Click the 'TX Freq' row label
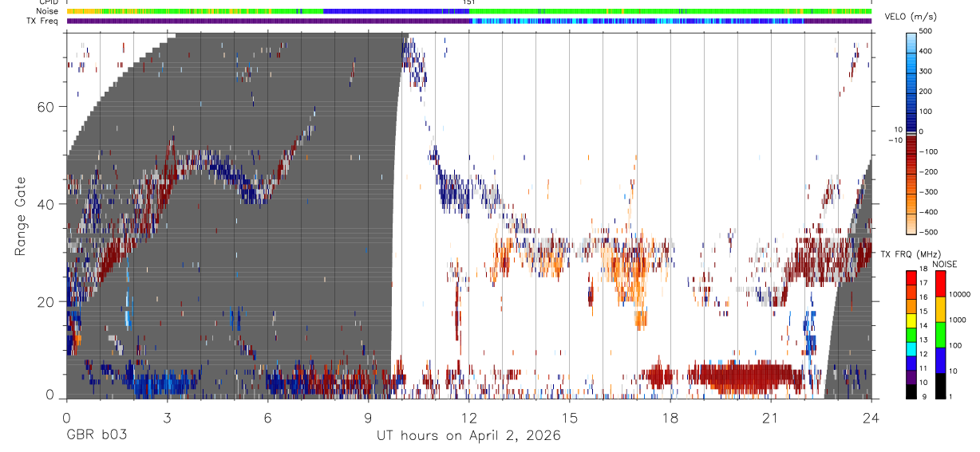Image resolution: width=980 pixels, height=452 pixels. [x=43, y=21]
